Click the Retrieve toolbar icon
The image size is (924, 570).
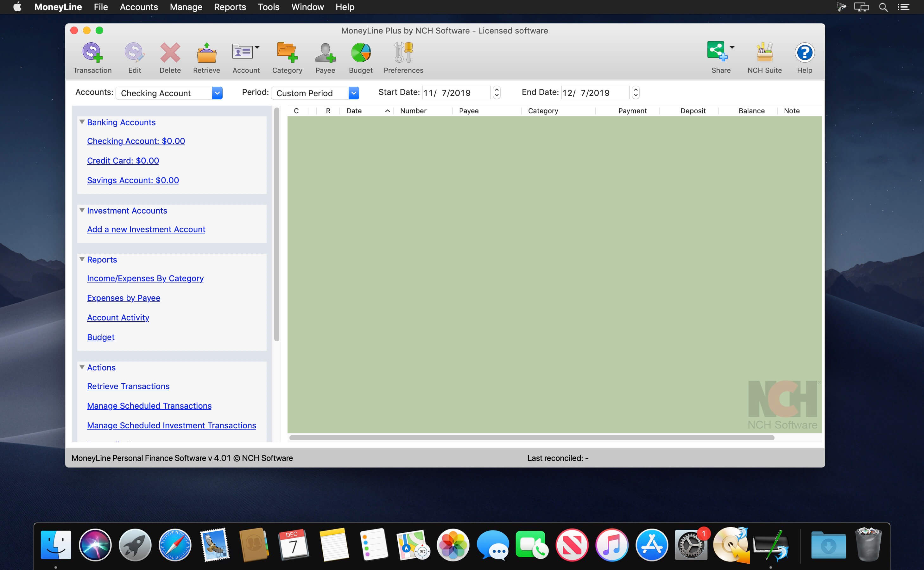click(206, 53)
